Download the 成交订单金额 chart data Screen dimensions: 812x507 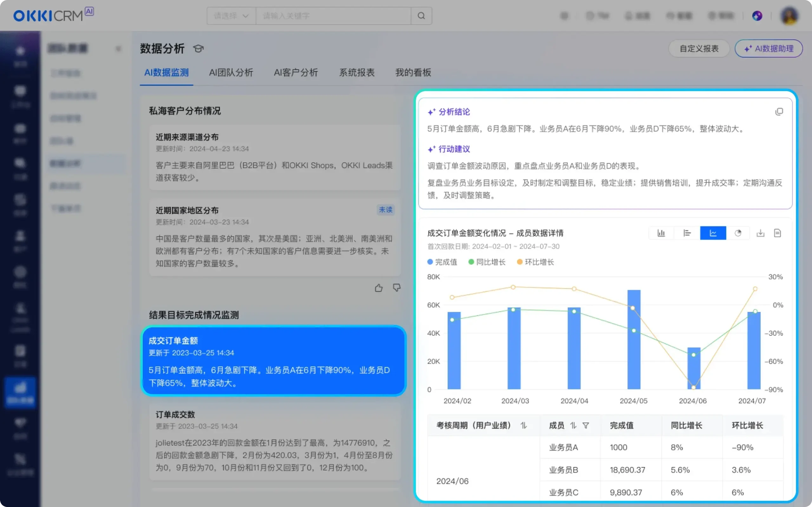760,233
